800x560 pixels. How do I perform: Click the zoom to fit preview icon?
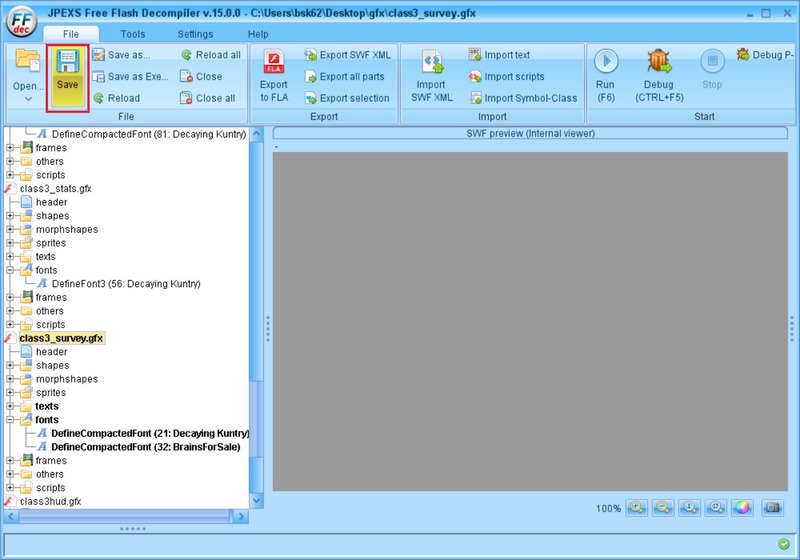pos(716,507)
